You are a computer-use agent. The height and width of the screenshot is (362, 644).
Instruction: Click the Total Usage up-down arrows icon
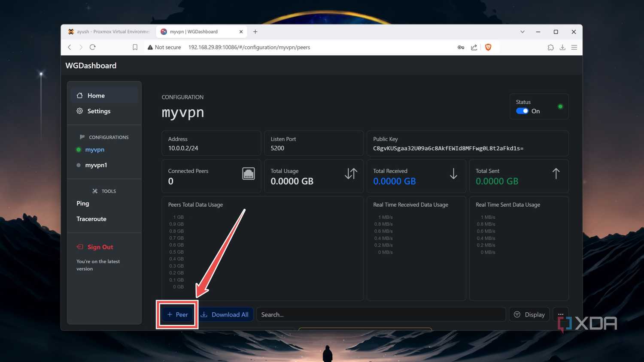[x=351, y=174]
